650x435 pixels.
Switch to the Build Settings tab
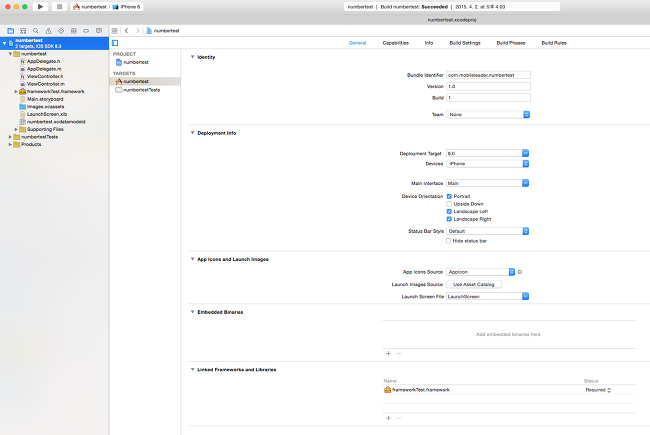[465, 43]
